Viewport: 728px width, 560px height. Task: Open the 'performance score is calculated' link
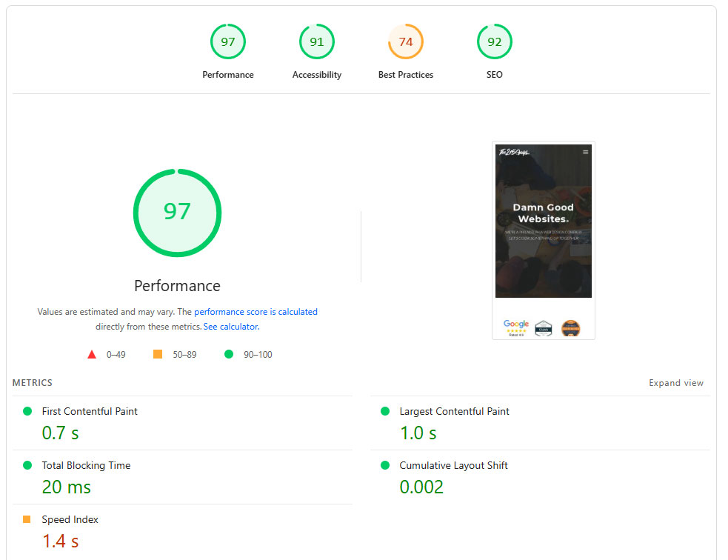tap(256, 312)
